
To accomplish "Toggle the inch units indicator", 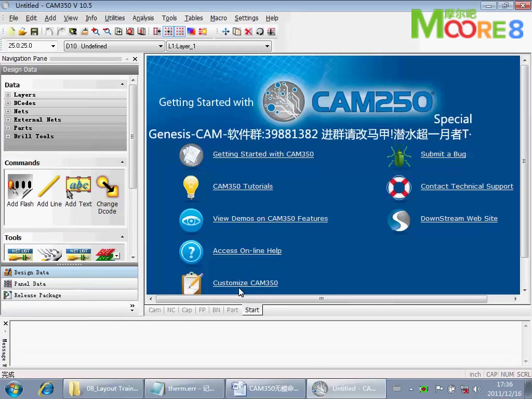I will (x=475, y=374).
